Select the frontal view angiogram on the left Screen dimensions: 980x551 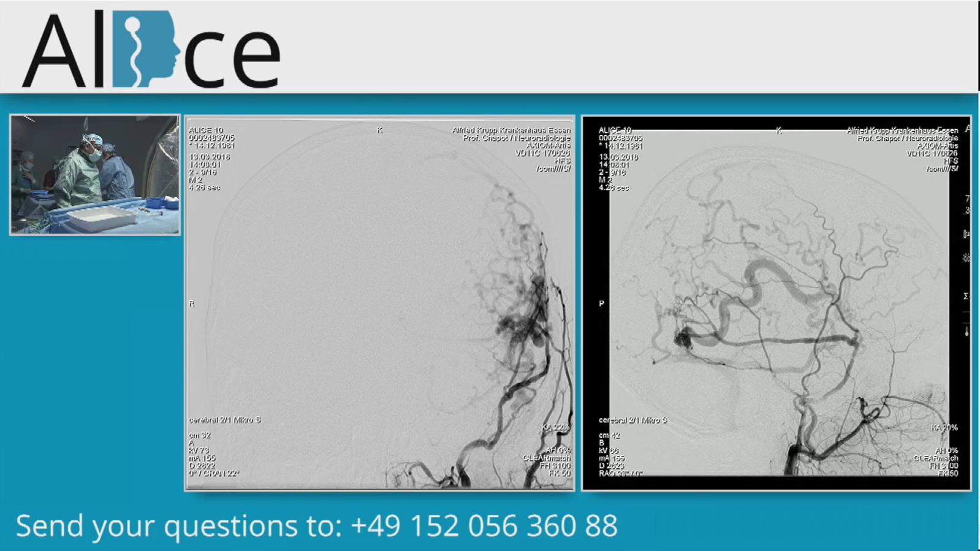click(x=379, y=303)
